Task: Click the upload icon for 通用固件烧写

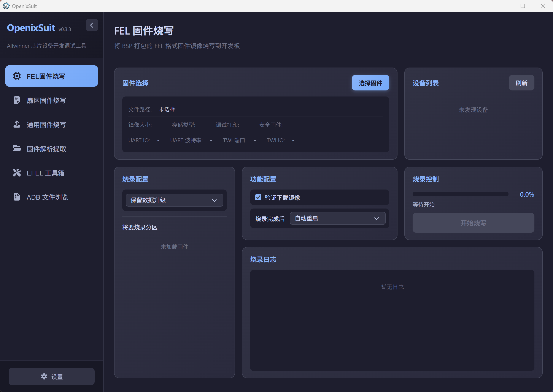Action: tap(17, 124)
